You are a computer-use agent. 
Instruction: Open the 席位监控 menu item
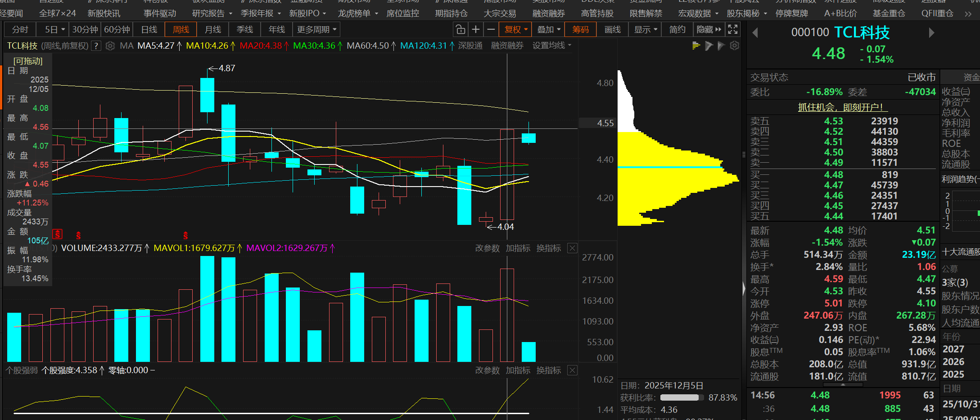click(x=403, y=14)
